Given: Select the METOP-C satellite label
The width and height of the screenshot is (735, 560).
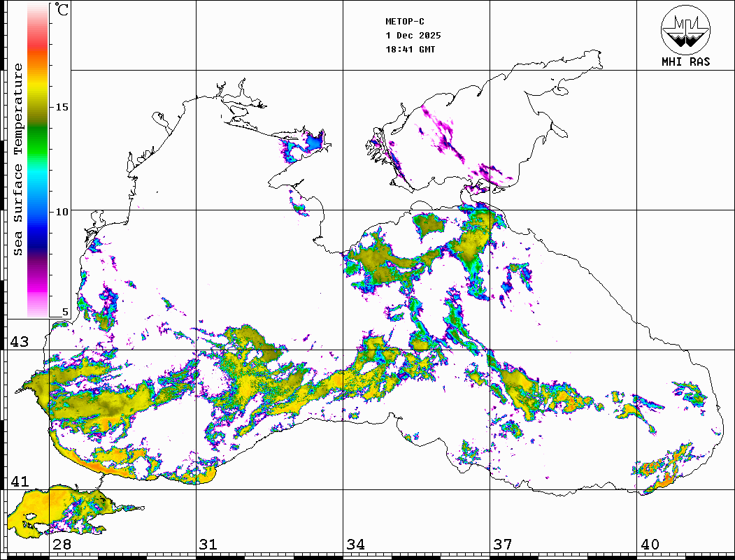Looking at the screenshot, I should [x=404, y=22].
